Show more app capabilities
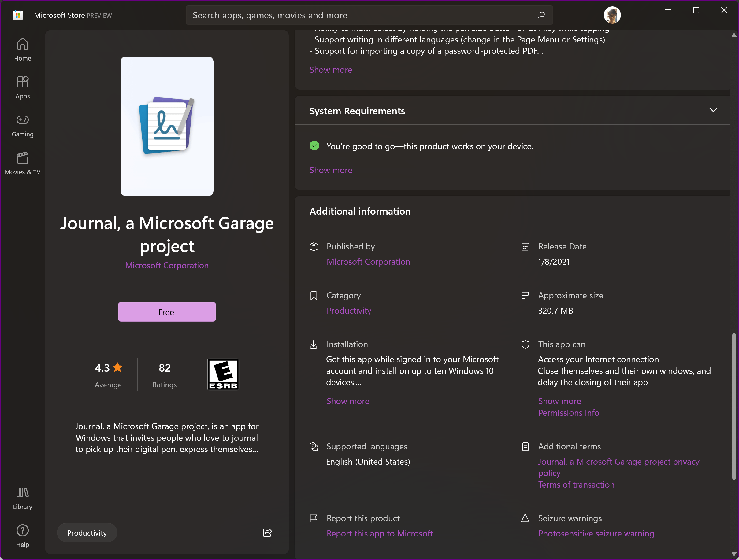This screenshot has width=739, height=560. tap(559, 401)
